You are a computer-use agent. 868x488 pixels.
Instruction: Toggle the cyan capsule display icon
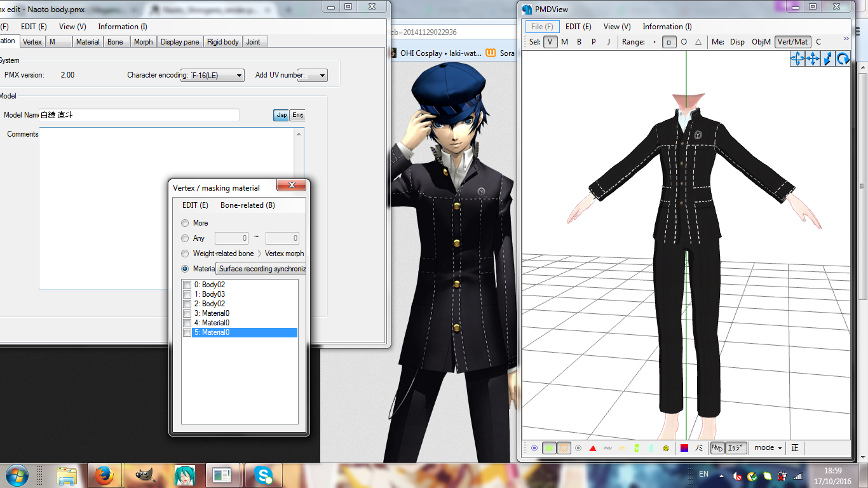pyautogui.click(x=651, y=448)
